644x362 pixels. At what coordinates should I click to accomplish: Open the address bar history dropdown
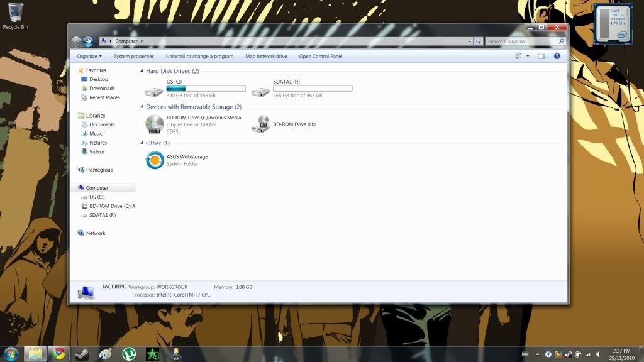click(470, 41)
